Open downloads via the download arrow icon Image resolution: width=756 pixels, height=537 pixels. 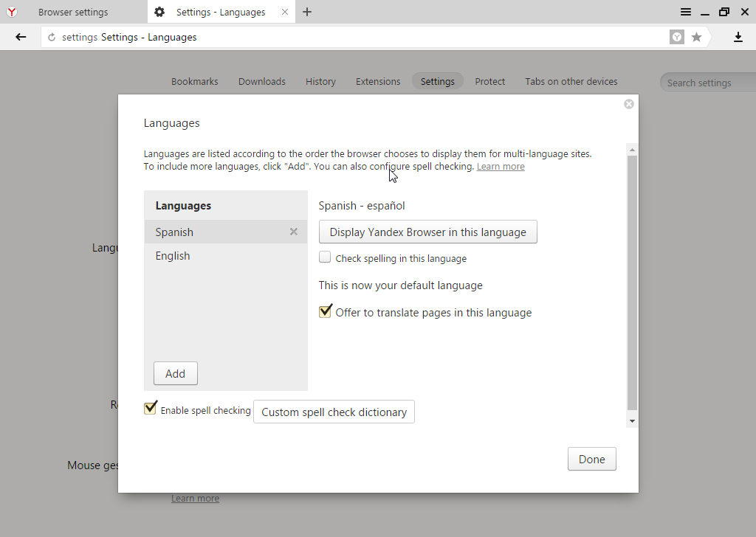point(738,37)
